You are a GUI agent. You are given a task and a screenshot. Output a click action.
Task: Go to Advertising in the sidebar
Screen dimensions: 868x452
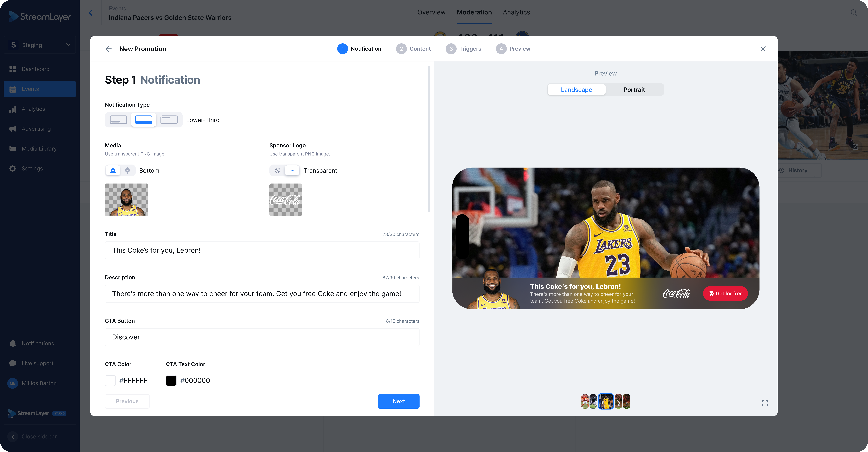[36, 129]
